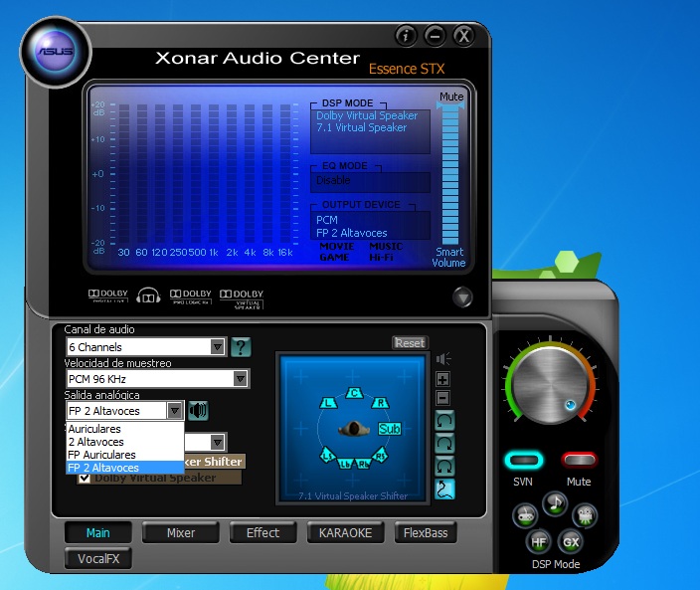Viewport: 700px width, 590px height.
Task: Test analog output speaker icon
Action: click(198, 410)
